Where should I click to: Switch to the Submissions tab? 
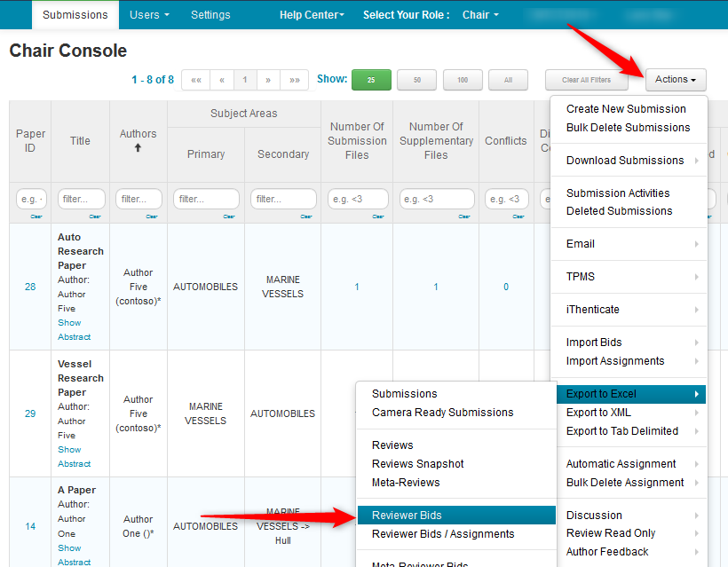pos(75,15)
